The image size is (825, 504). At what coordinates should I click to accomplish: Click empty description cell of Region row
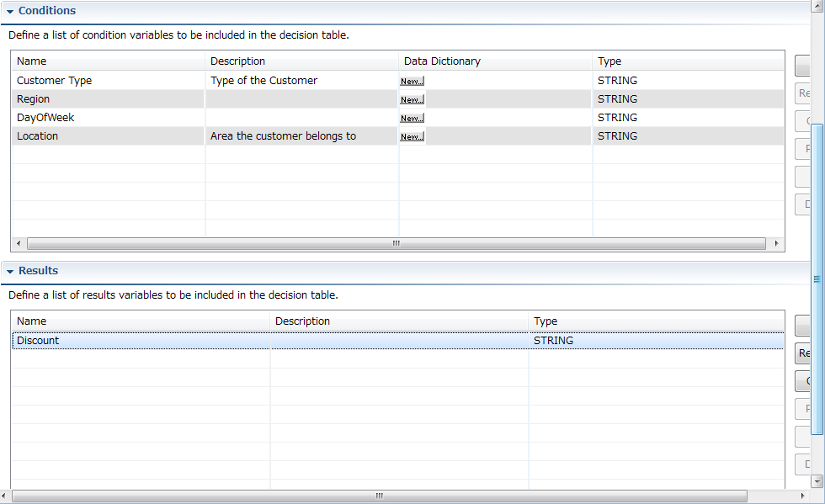coord(301,99)
